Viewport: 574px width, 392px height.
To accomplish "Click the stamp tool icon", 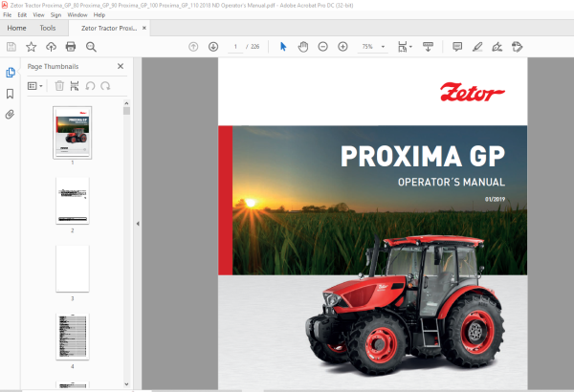I will point(517,47).
